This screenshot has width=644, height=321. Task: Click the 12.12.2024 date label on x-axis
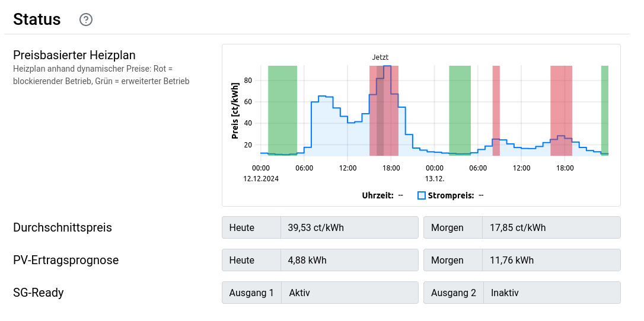[x=261, y=178]
